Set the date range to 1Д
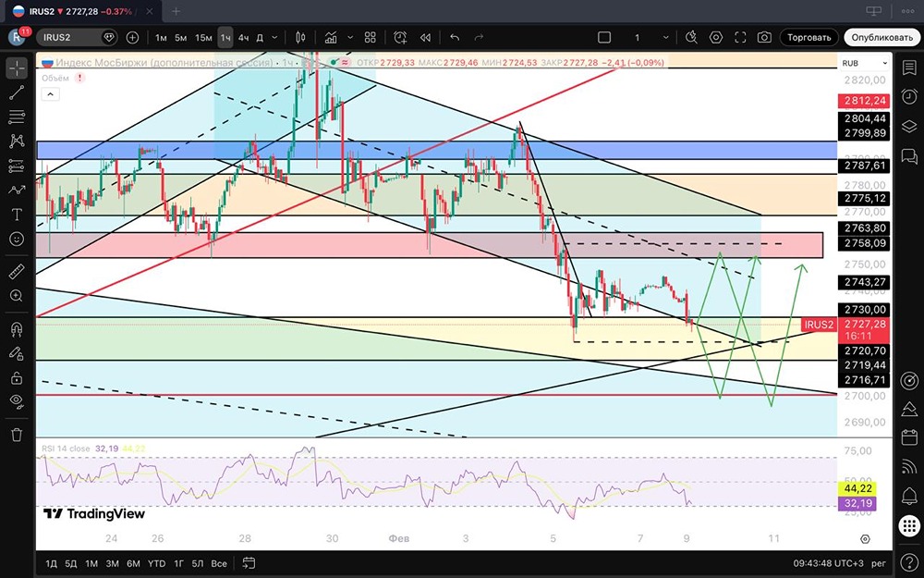924x578 pixels. (52, 563)
